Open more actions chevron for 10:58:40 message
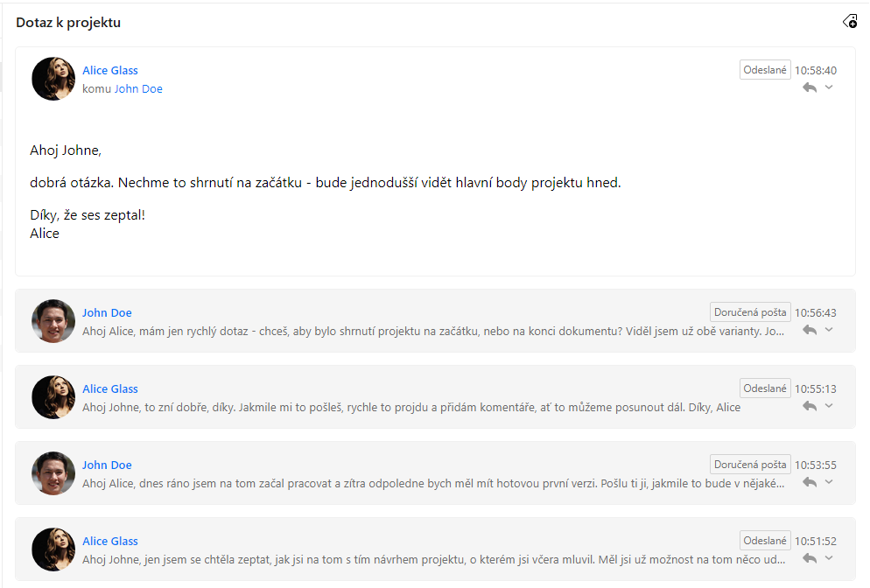 [x=829, y=87]
